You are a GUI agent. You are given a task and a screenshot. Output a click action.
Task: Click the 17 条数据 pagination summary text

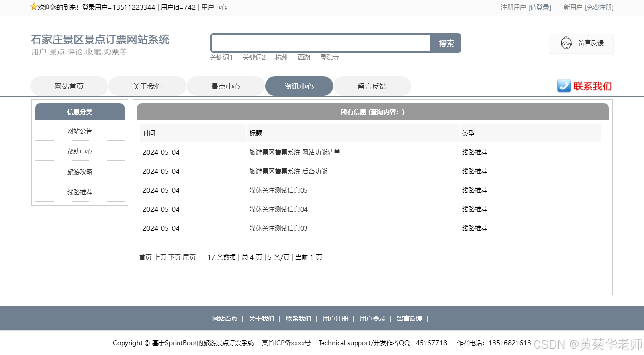221,257
